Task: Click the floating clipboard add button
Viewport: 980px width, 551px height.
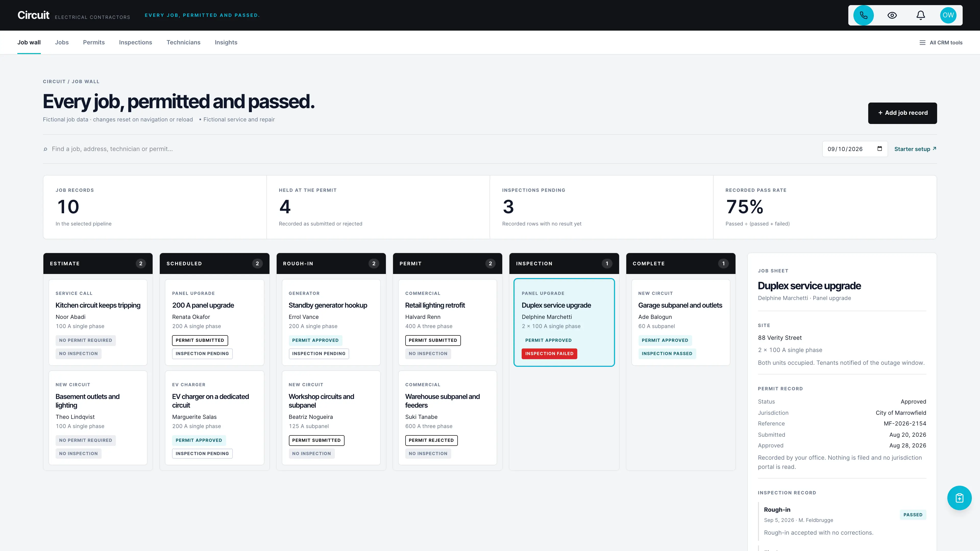Action: click(x=959, y=498)
